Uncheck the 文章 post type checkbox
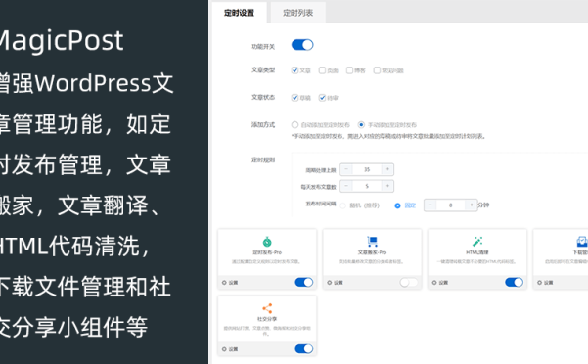 (294, 70)
